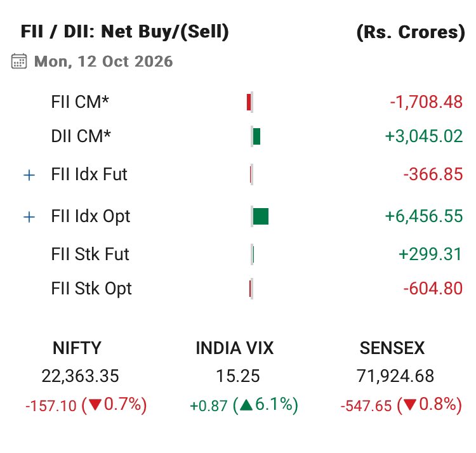Image resolution: width=476 pixels, height=453 pixels.
Task: Click the FII Stk Fut label
Action: pyautogui.click(x=90, y=254)
